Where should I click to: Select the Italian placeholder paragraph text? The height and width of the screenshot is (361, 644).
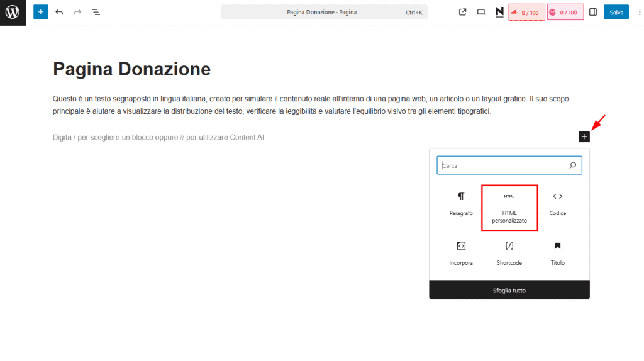[x=311, y=105]
